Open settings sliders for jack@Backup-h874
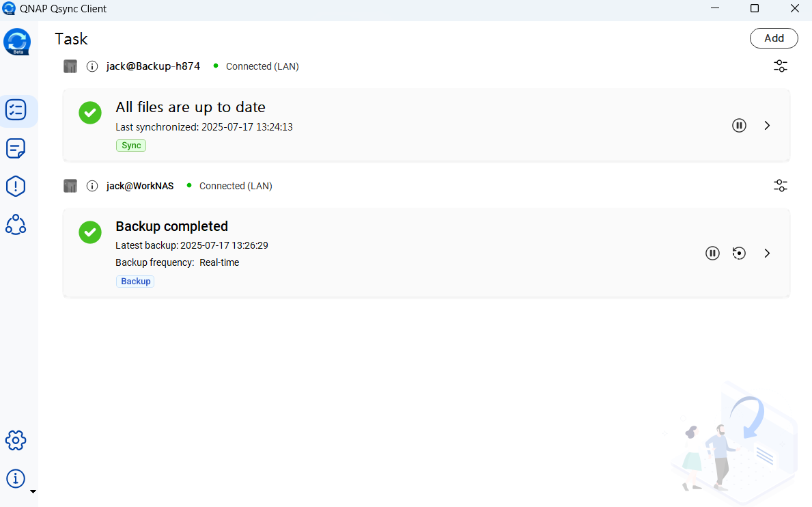812x507 pixels. [x=781, y=66]
